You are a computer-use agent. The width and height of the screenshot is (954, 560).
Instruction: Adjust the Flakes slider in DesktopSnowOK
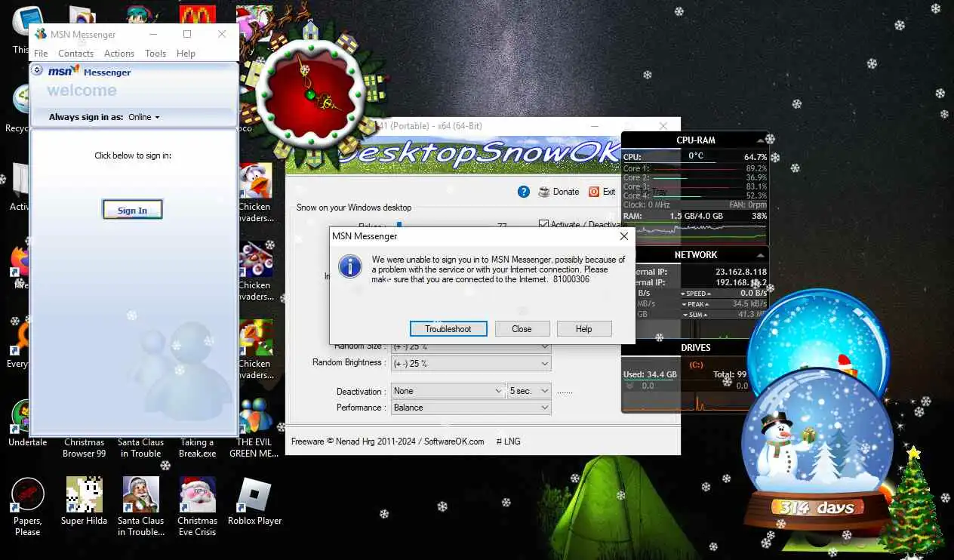coord(399,224)
